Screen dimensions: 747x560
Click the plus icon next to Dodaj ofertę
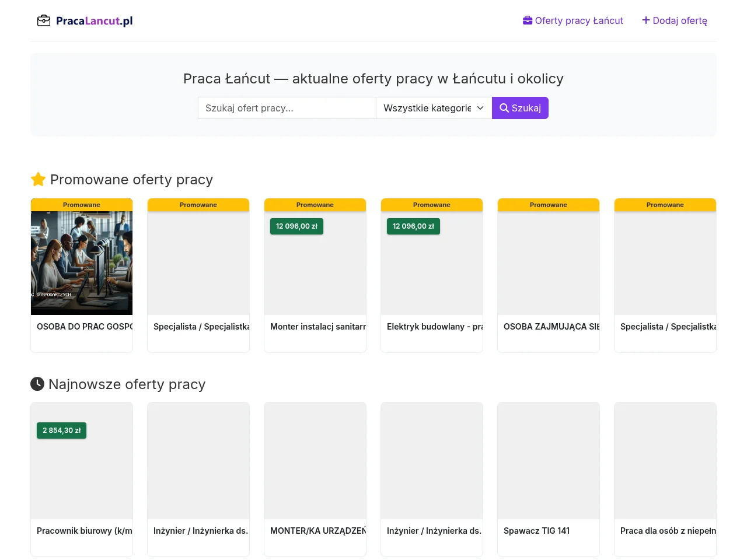[646, 20]
